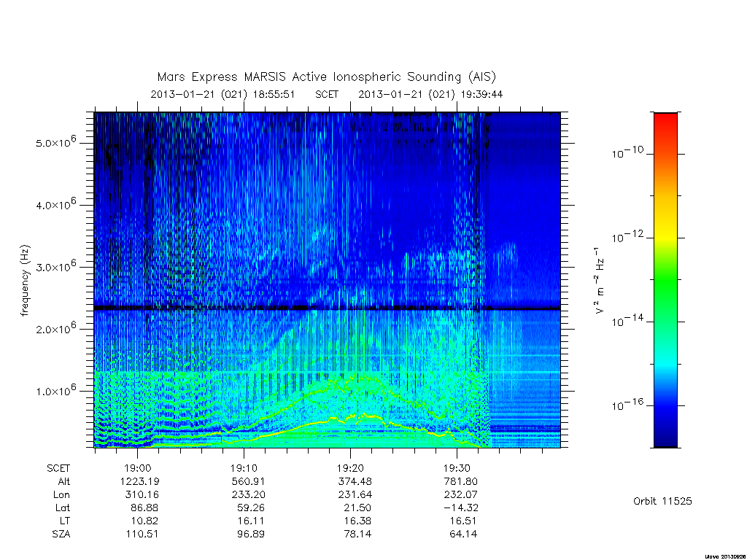Image resolution: width=747 pixels, height=560 pixels.
Task: Click the 1.0×10^6 frequency axis label
Action: point(55,389)
